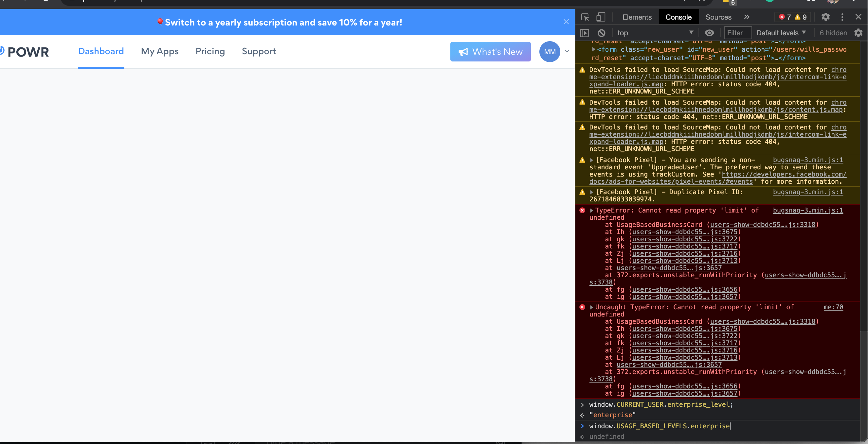Create live expression with eye icon
Screen dimensions: 868x444
pyautogui.click(x=709, y=33)
